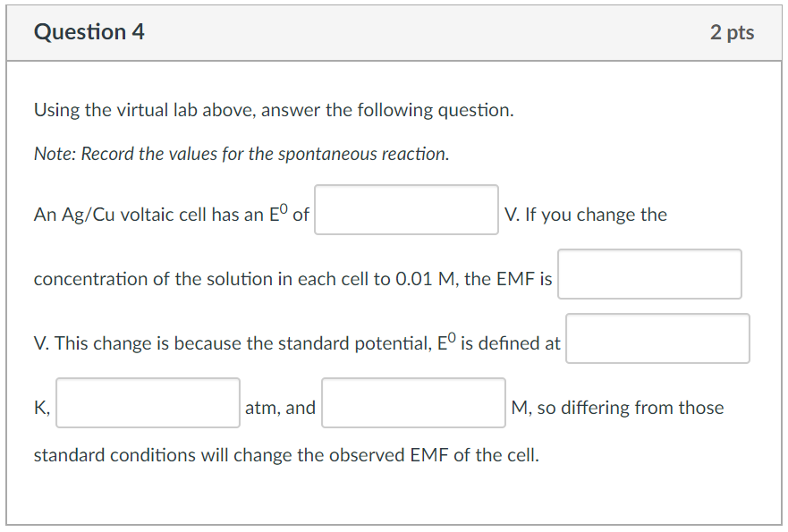Click the temperature field before K
The width and height of the screenshot is (788, 532).
(147, 402)
